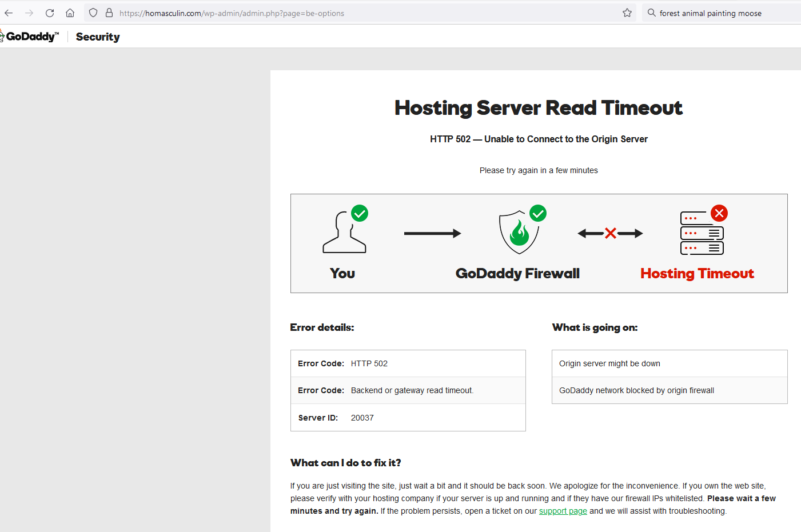The image size is (801, 532).
Task: Open the browser home page icon
Action: 70,13
